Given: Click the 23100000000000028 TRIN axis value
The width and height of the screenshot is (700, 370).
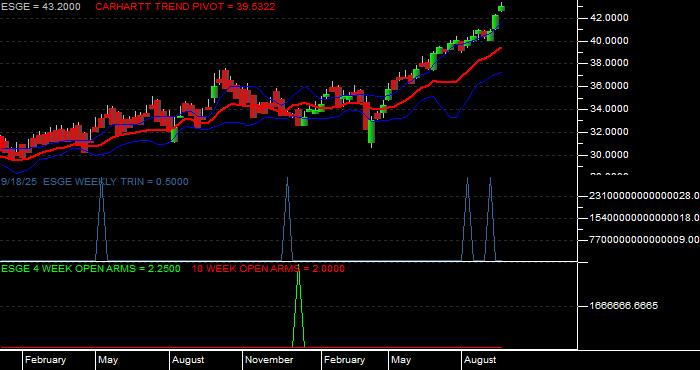Looking at the screenshot, I should tap(645, 196).
